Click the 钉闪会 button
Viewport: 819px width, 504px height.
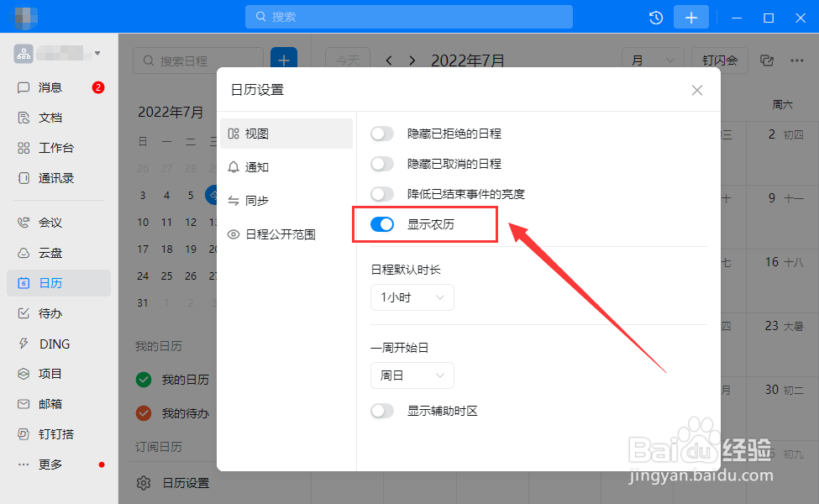point(720,60)
